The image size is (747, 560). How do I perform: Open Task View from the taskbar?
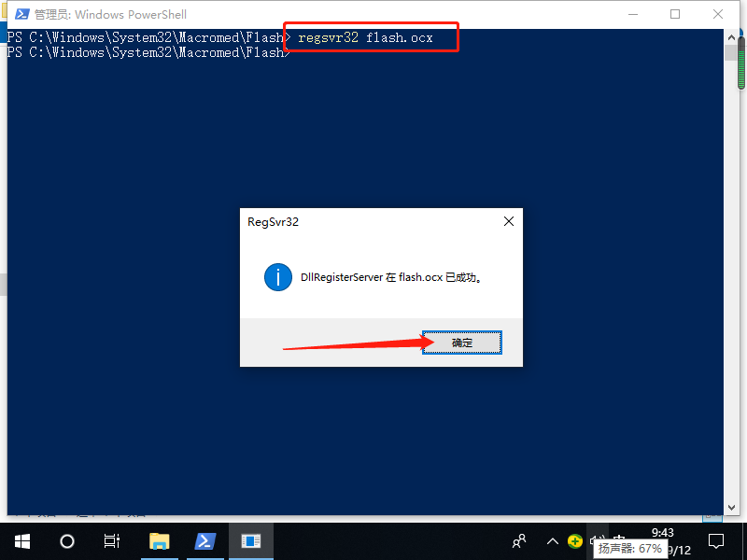[112, 541]
